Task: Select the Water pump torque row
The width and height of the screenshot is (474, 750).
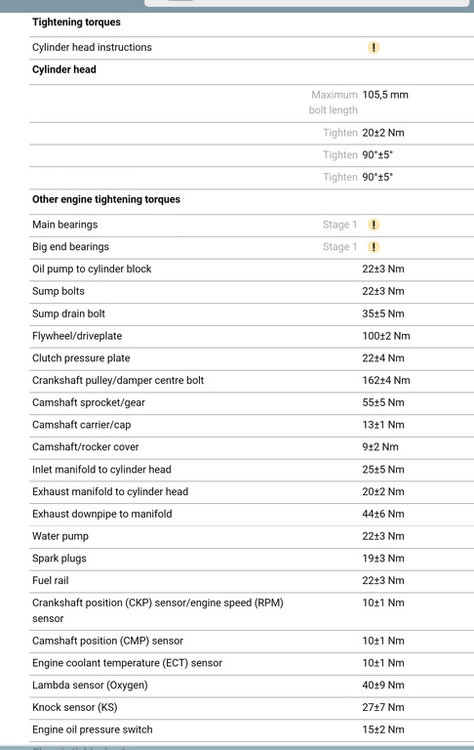Action: coord(252,536)
